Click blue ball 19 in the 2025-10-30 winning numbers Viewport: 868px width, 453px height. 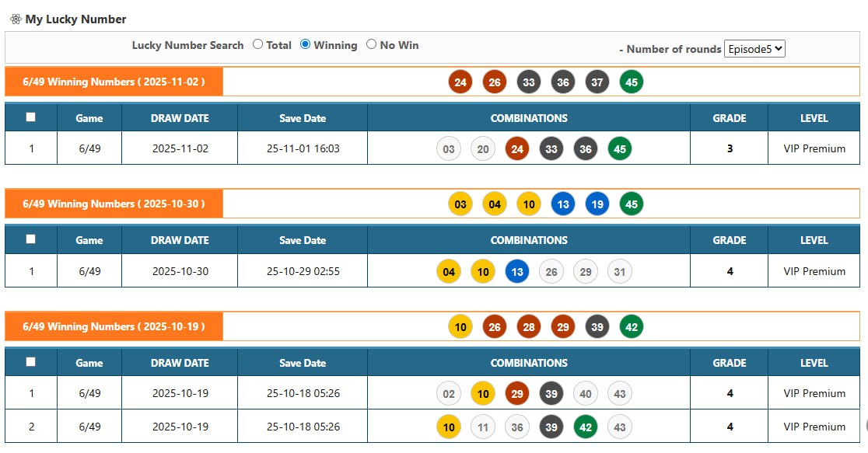pos(597,204)
